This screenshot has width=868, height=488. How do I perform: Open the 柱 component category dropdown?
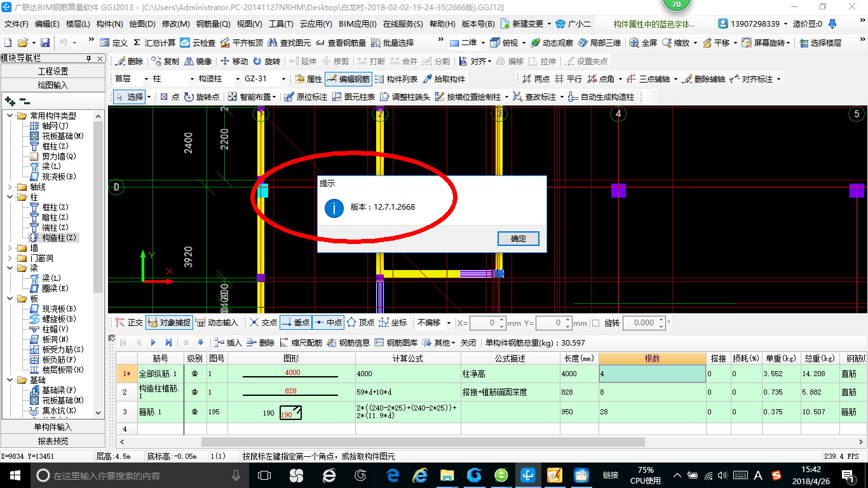(x=193, y=79)
